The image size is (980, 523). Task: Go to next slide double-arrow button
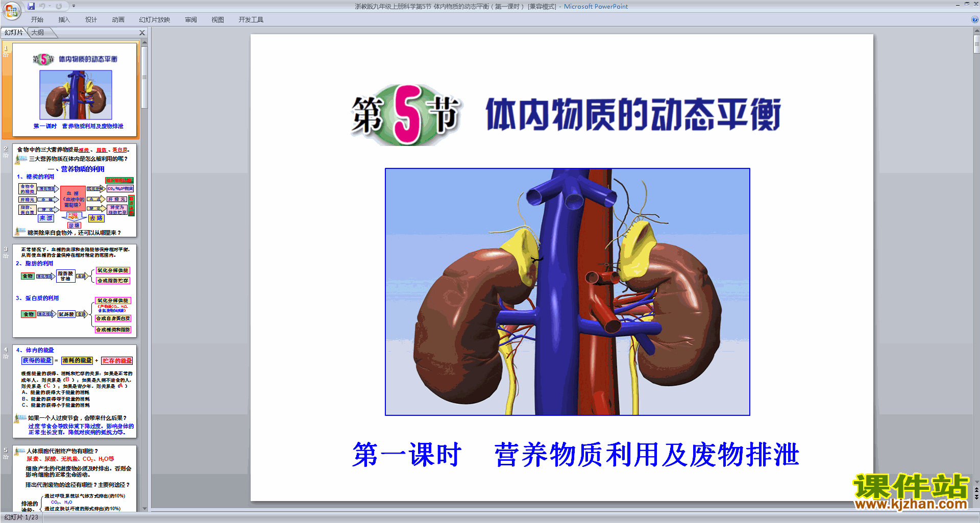(976, 497)
